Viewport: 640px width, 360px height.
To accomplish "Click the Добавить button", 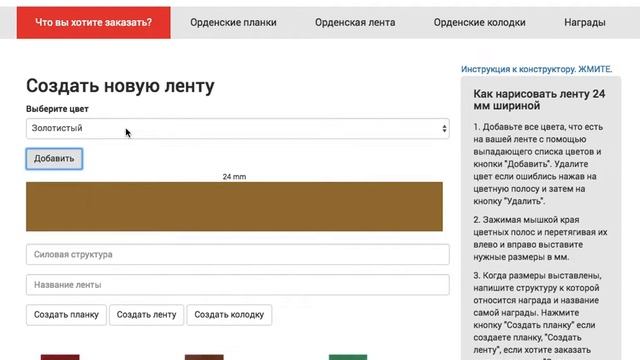I will point(54,159).
